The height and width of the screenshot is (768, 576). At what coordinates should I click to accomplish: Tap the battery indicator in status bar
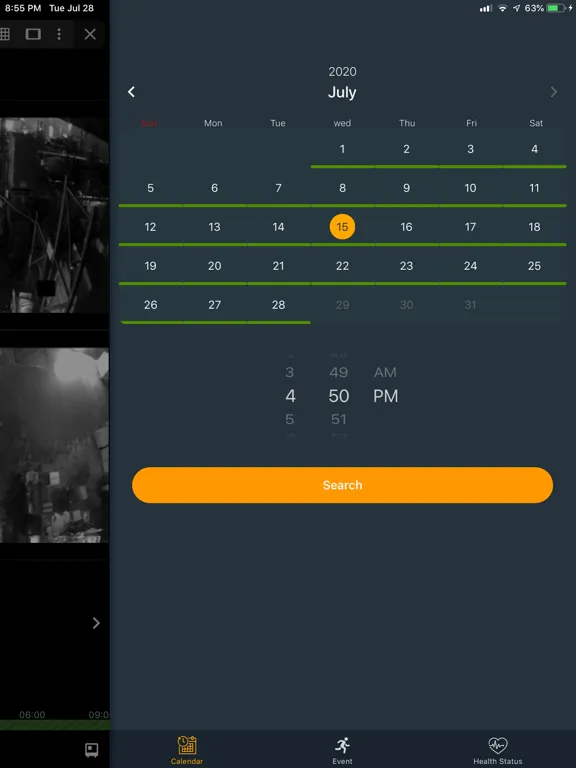[556, 8]
